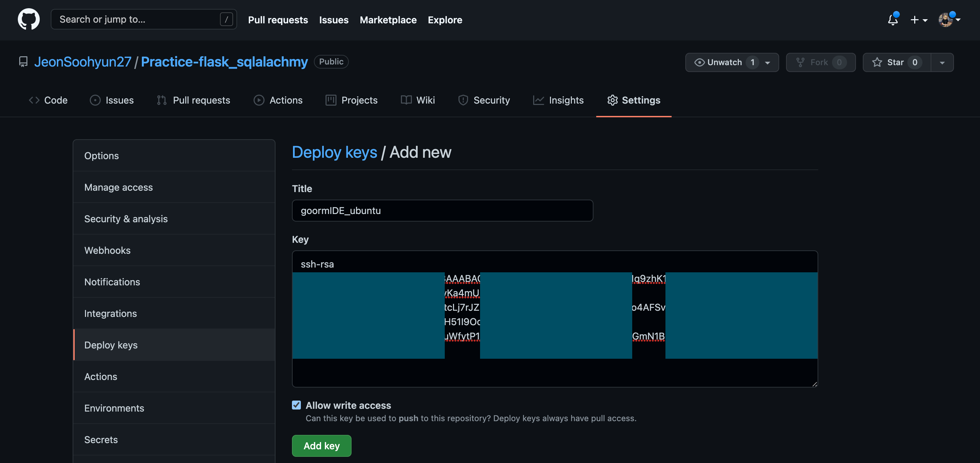The width and height of the screenshot is (980, 463).
Task: Open Security & analysis settings
Action: point(174,219)
